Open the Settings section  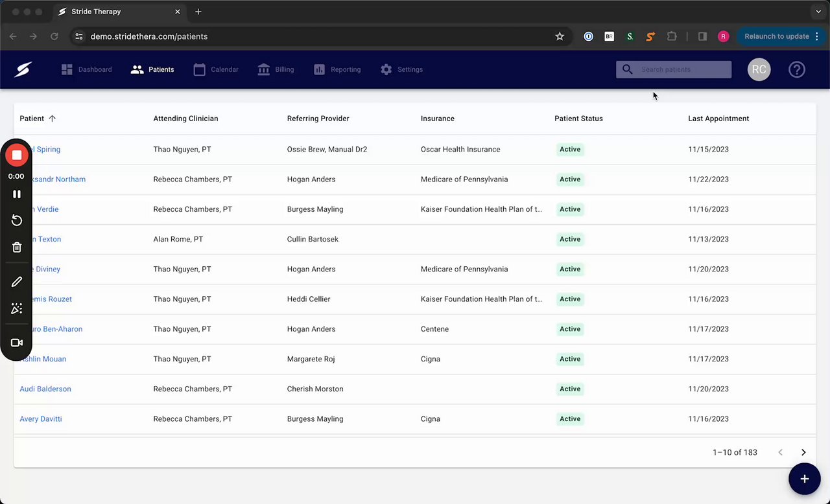(x=401, y=69)
